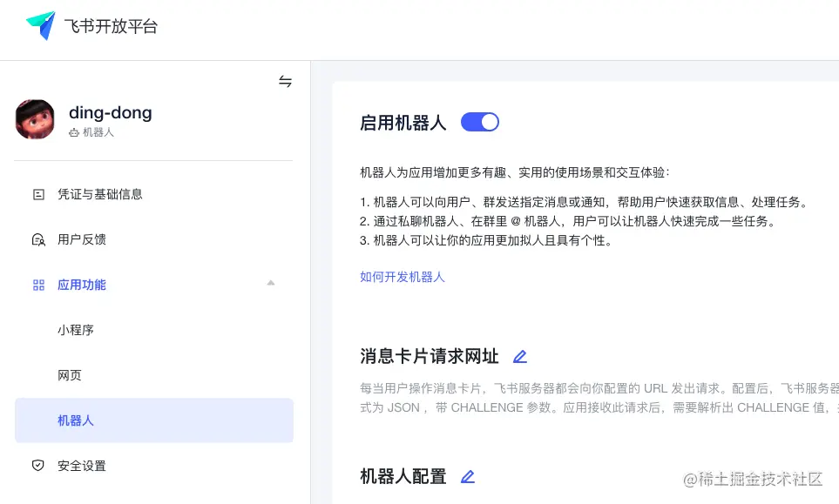The width and height of the screenshot is (839, 504).
Task: Click the 启用机器人 heading
Action: pos(403,123)
